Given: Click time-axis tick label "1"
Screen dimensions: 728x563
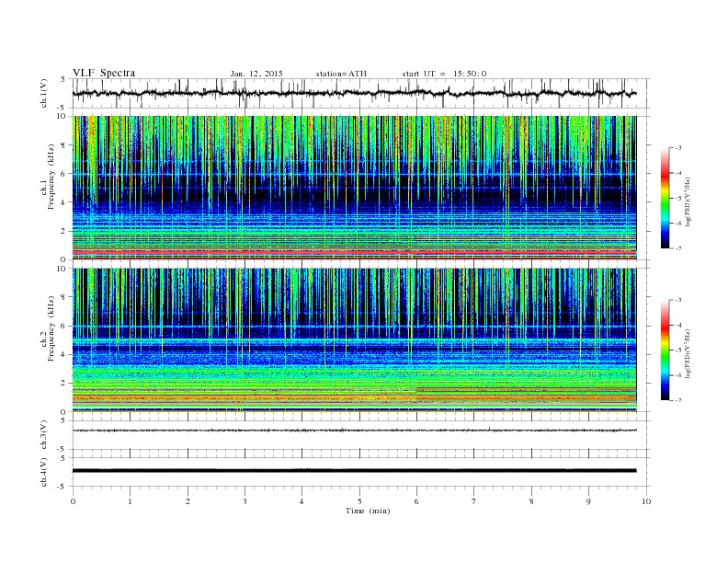Looking at the screenshot, I should coord(130,501).
